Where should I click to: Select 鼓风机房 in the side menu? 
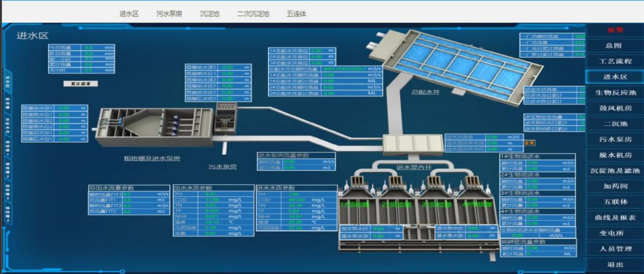[614, 108]
